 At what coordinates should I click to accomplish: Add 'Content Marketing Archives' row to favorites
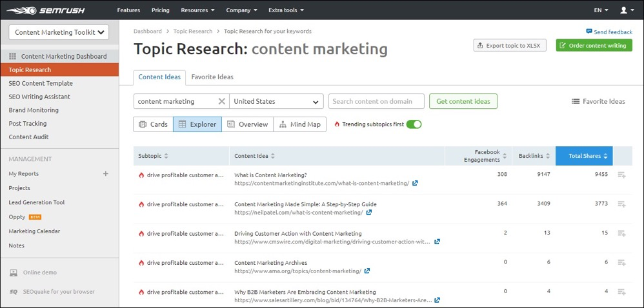point(622,262)
